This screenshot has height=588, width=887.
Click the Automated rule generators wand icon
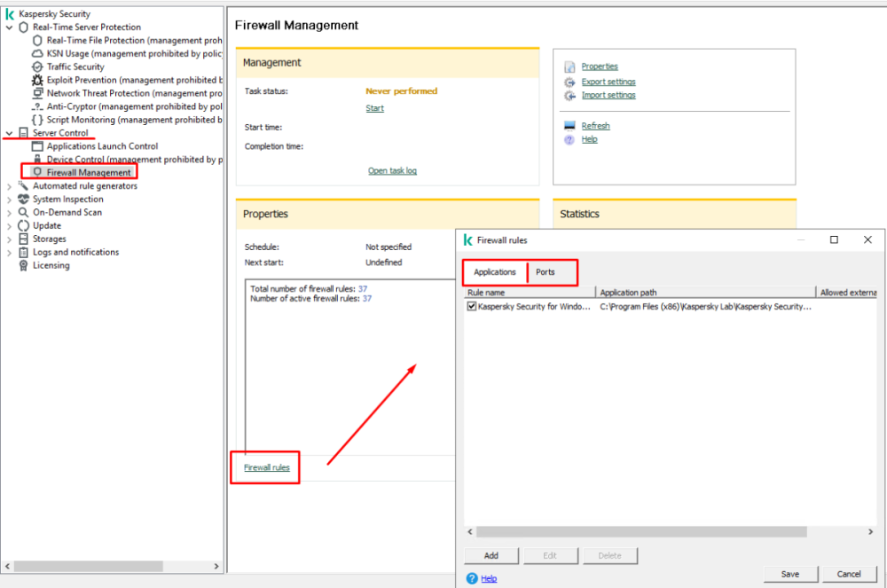23,185
